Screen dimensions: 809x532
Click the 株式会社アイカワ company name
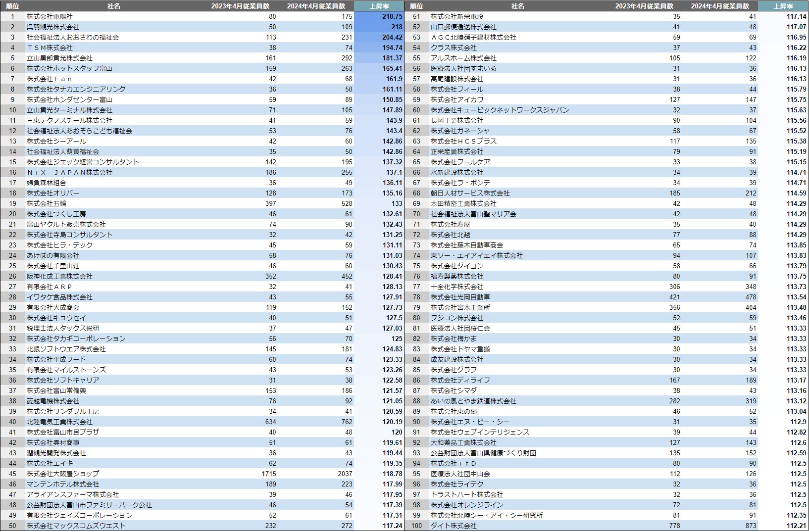pos(457,99)
